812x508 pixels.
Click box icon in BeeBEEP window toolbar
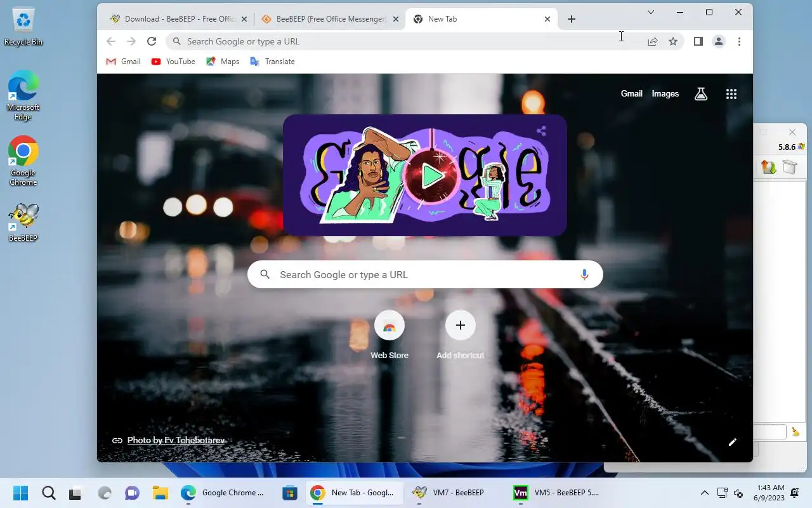(789, 167)
